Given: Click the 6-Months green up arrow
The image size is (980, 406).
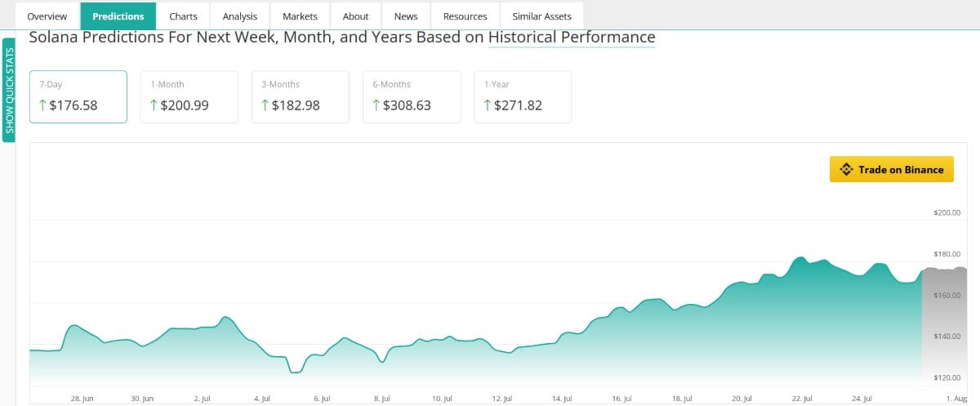Looking at the screenshot, I should click(376, 105).
